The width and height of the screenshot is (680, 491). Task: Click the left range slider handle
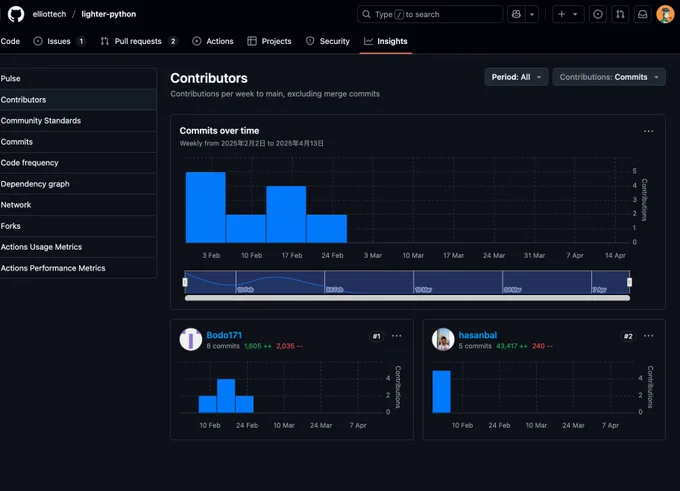click(185, 282)
